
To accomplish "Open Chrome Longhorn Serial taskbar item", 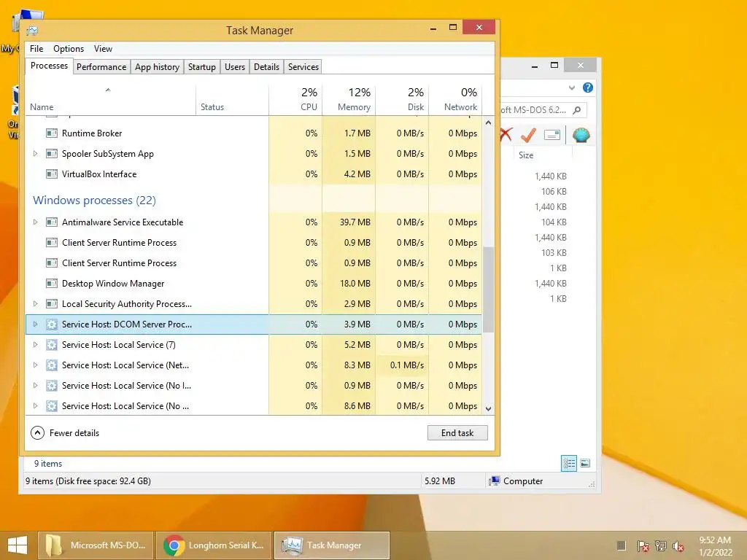I will coord(214,545).
